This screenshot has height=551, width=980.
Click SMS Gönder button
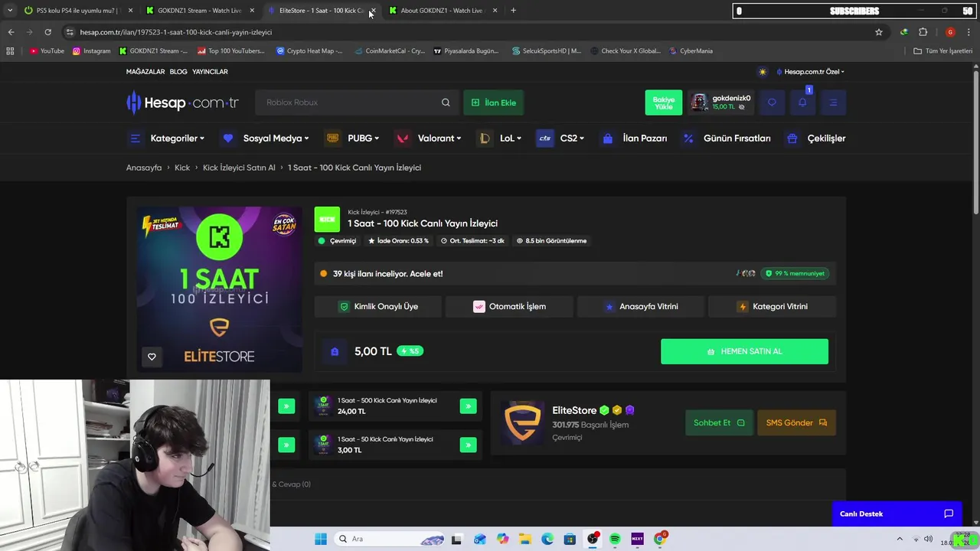[x=796, y=422]
